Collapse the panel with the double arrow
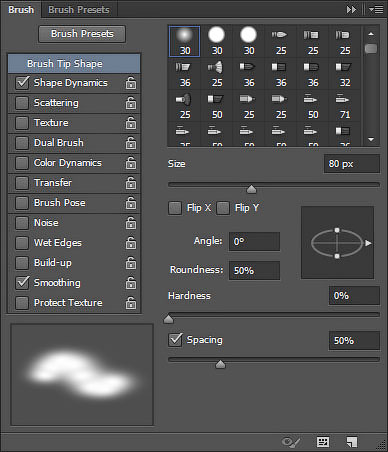388x452 pixels. point(351,10)
